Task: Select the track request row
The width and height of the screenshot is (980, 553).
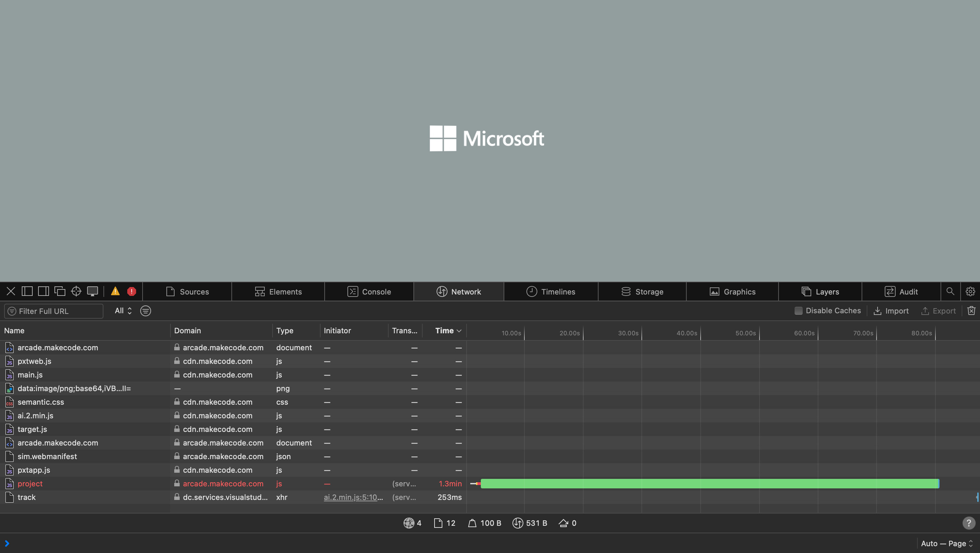Action: click(490, 497)
